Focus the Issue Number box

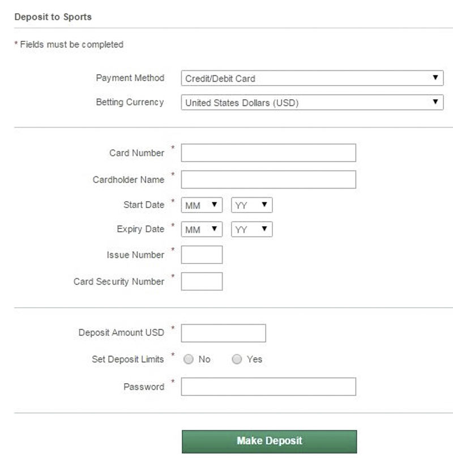click(x=202, y=255)
